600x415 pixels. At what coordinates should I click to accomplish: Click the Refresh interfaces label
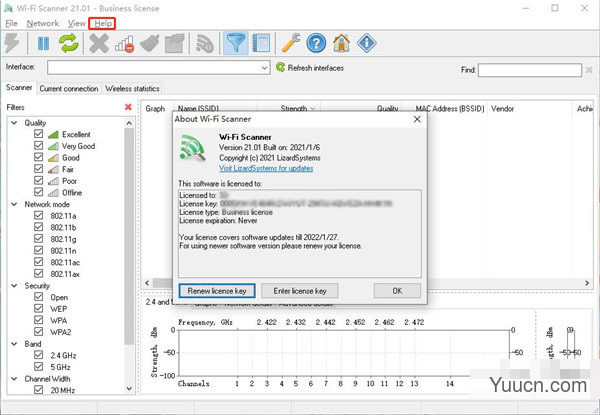click(316, 68)
